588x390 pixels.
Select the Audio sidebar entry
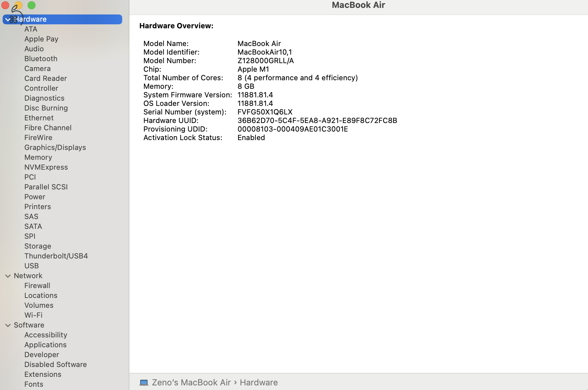click(34, 49)
